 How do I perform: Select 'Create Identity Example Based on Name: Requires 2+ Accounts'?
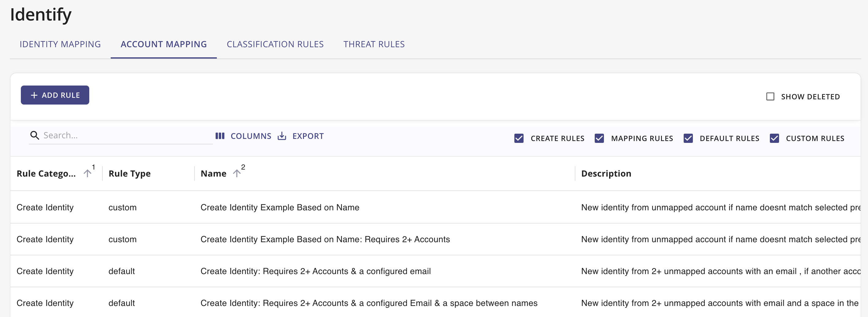[x=435, y=239]
